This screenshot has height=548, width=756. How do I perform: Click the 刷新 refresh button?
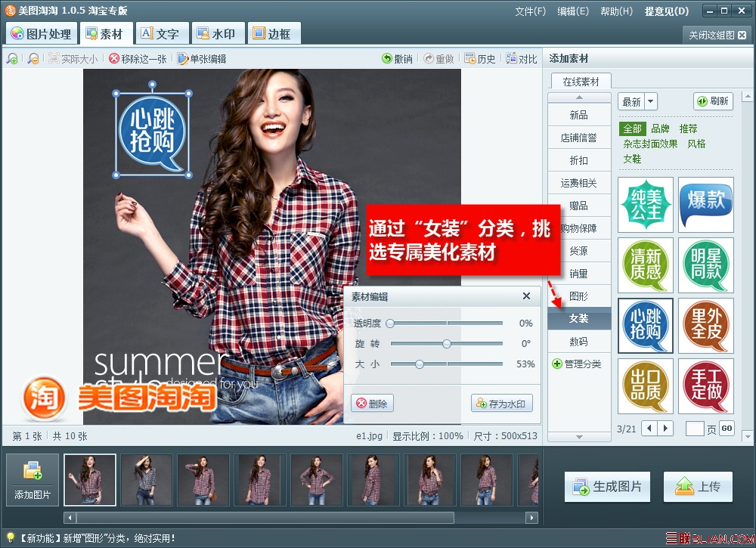point(713,101)
